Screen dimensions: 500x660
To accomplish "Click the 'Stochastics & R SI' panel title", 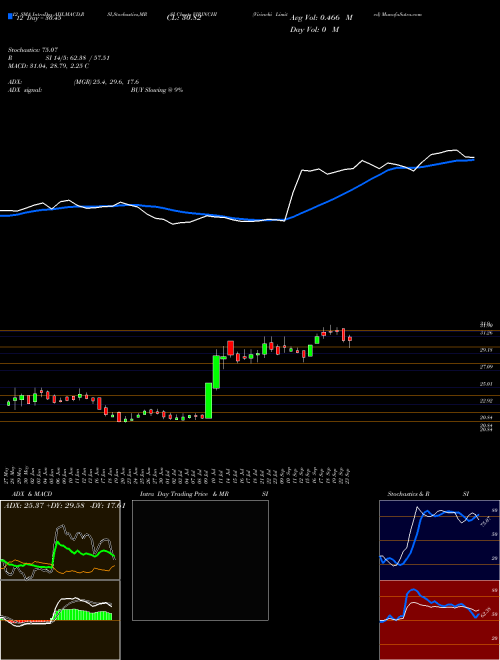I will [x=428, y=494].
